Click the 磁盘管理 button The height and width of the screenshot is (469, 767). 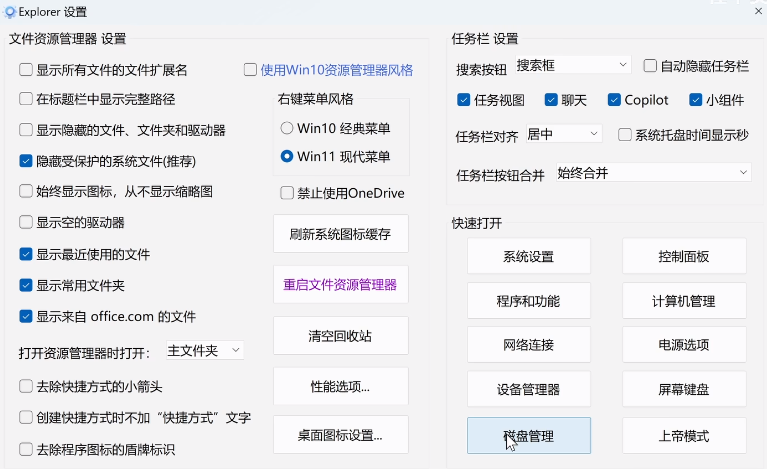[529, 436]
